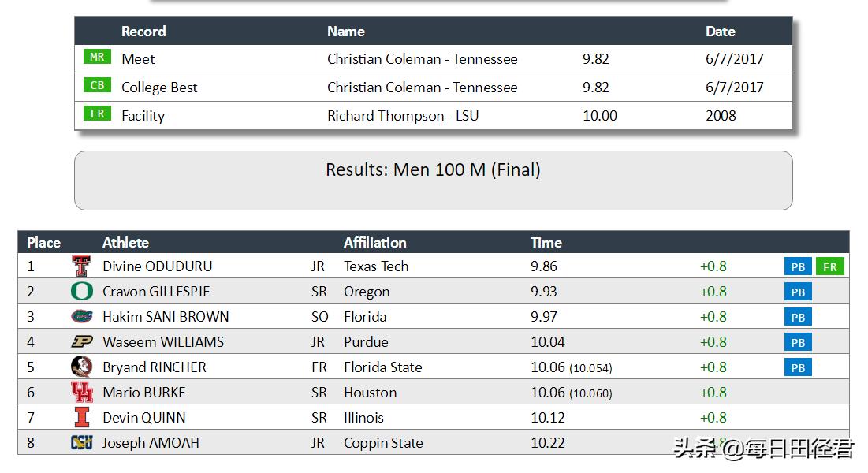This screenshot has width=868, height=473.
Task: Click the Illinois I logo
Action: point(81,417)
